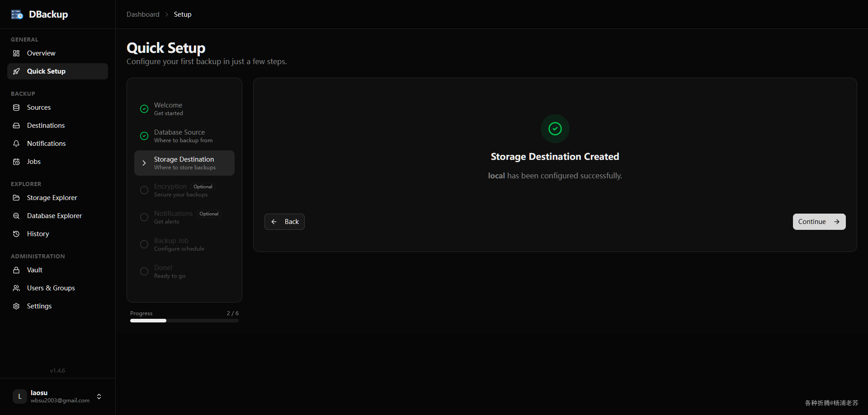Click the Notifications bell icon in sidebar

(16, 144)
